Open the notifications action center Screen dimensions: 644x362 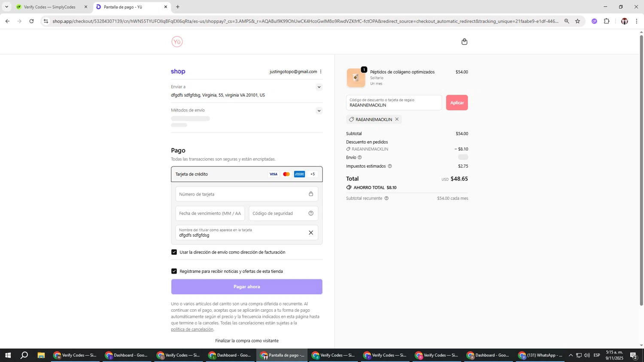point(633,355)
